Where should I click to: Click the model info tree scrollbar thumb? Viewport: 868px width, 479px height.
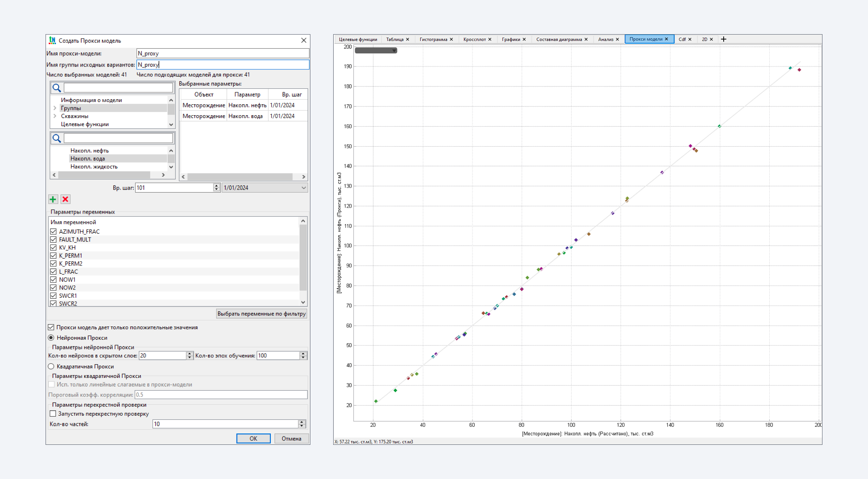pos(171,109)
